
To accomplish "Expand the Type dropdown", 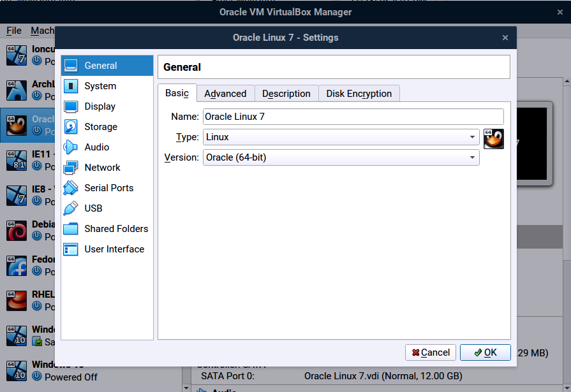I will point(472,136).
